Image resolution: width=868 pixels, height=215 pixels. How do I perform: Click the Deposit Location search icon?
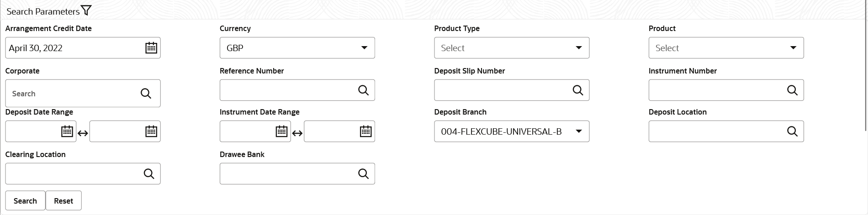click(792, 131)
